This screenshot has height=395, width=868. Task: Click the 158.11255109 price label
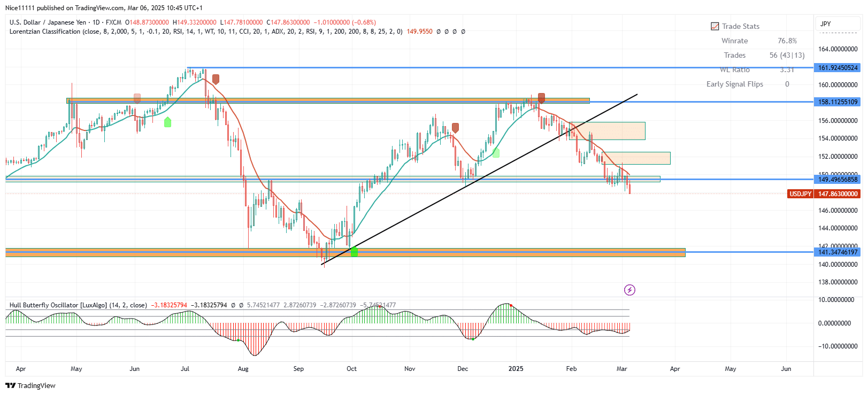pyautogui.click(x=838, y=102)
